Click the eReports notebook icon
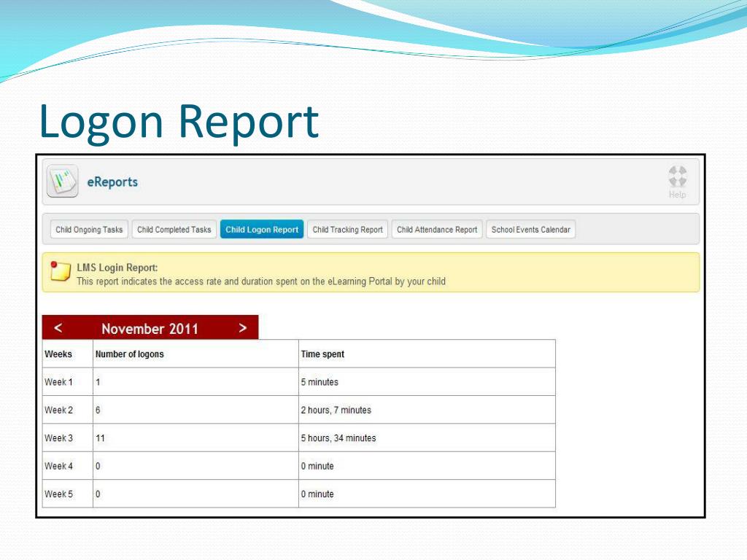Viewport: 747px width, 560px height. [x=63, y=181]
